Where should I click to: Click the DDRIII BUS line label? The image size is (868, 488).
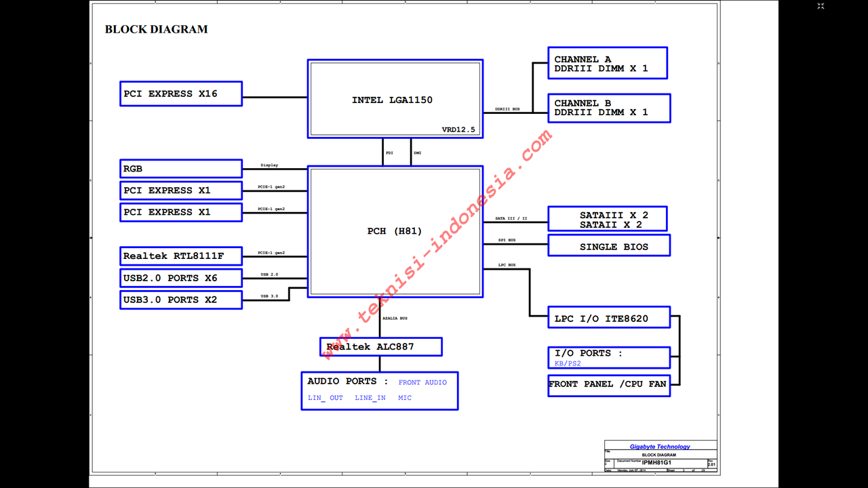pyautogui.click(x=507, y=109)
